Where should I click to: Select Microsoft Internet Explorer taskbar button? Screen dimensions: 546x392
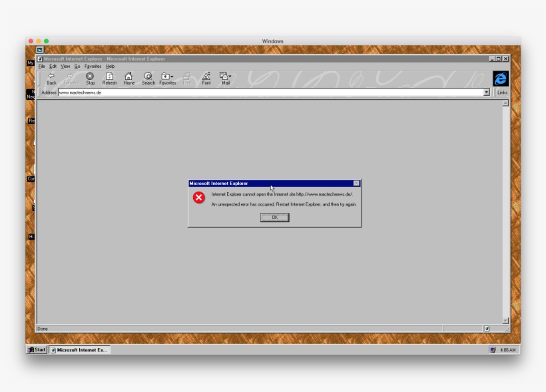pos(79,350)
